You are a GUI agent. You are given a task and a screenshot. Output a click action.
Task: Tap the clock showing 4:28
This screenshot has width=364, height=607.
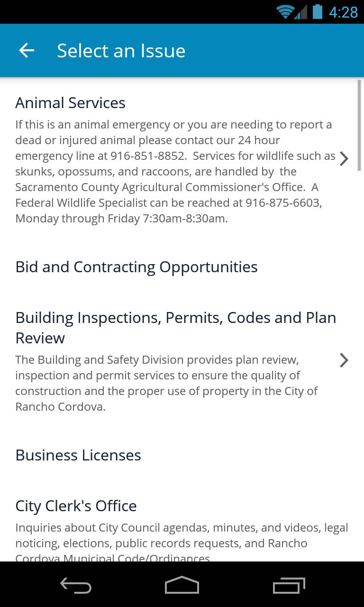pyautogui.click(x=343, y=12)
